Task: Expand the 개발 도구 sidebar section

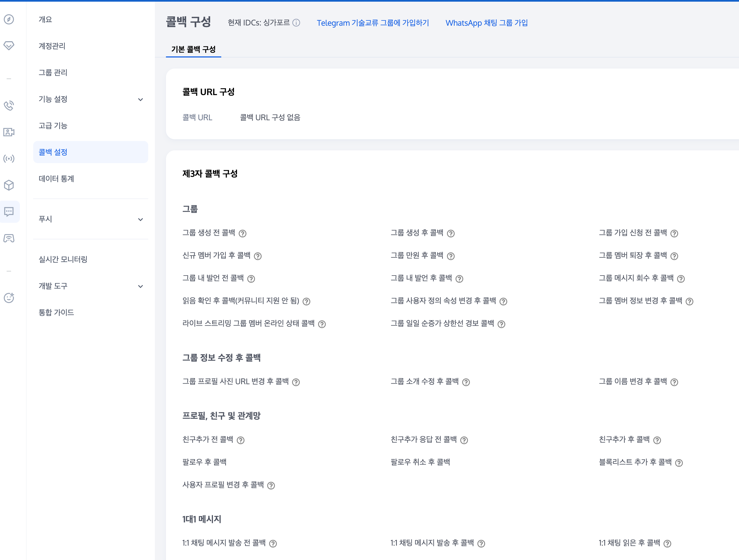Action: 141,286
